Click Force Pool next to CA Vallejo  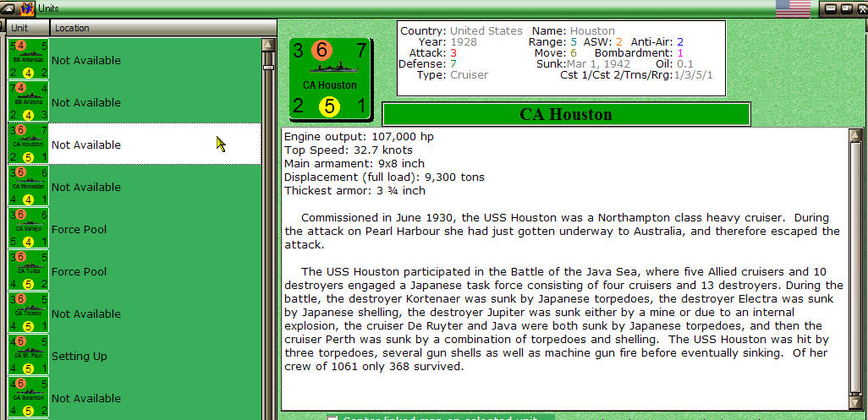tap(80, 229)
